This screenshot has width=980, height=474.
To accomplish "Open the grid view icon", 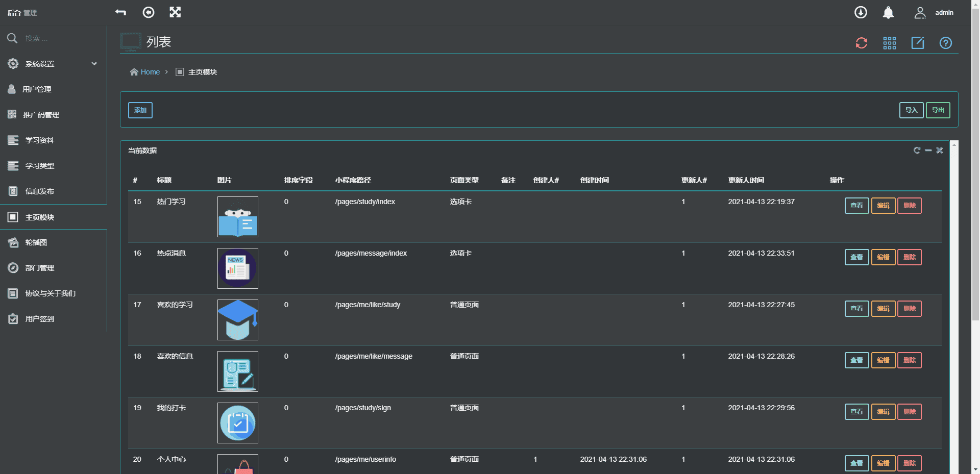I will click(890, 43).
